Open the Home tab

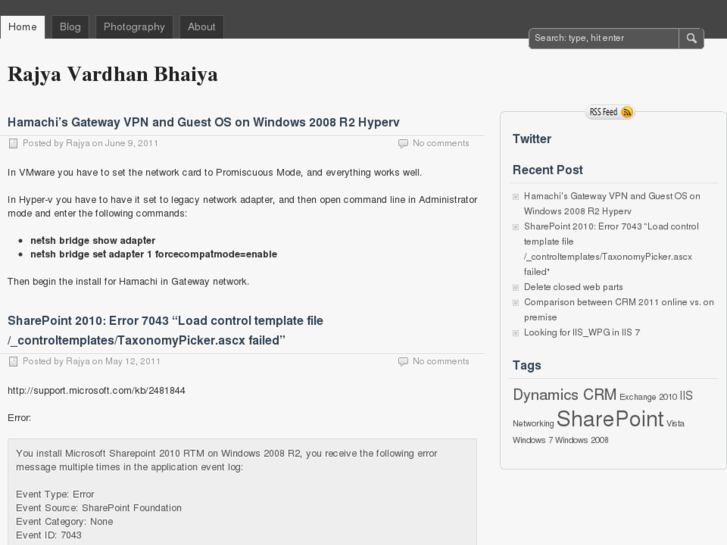(23, 27)
